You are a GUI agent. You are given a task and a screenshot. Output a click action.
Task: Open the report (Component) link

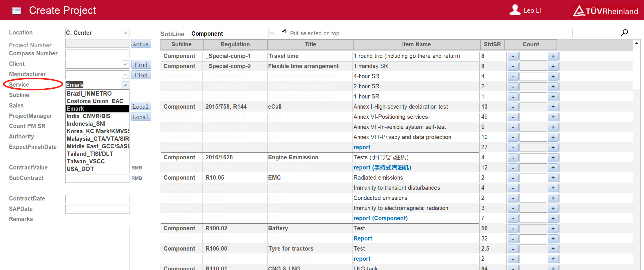pyautogui.click(x=380, y=218)
